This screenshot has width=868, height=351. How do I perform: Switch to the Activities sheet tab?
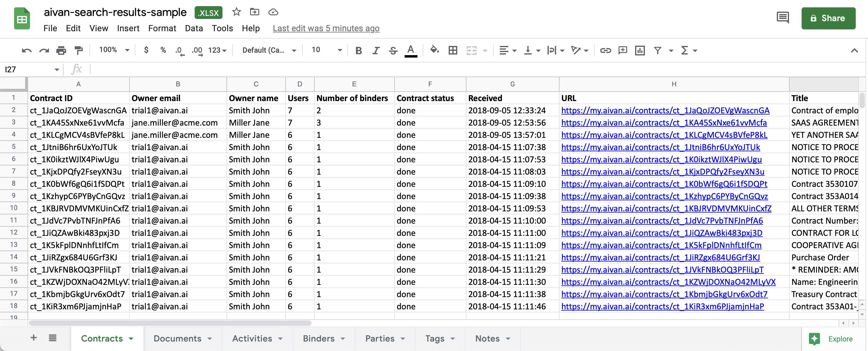(x=257, y=338)
